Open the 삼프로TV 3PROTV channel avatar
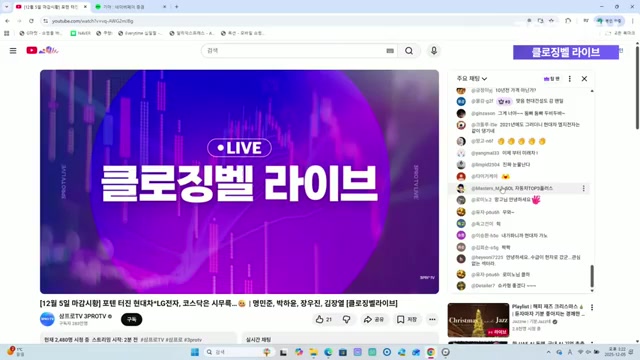 click(47, 319)
